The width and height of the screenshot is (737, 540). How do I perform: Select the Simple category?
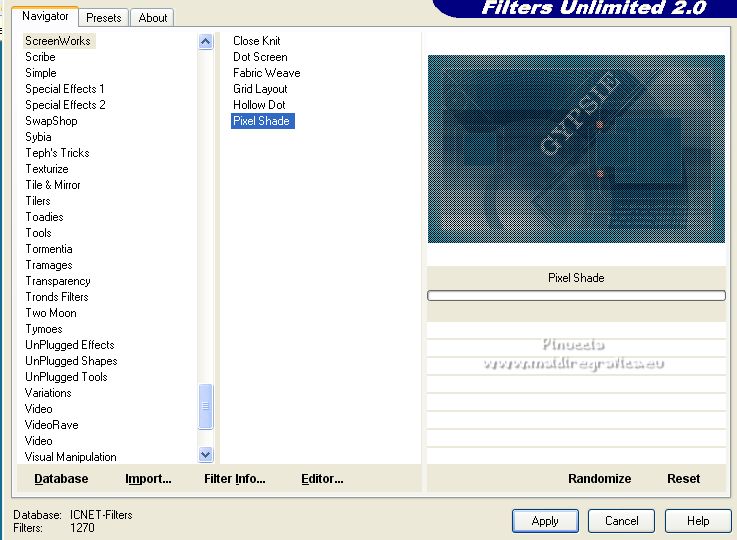point(41,73)
